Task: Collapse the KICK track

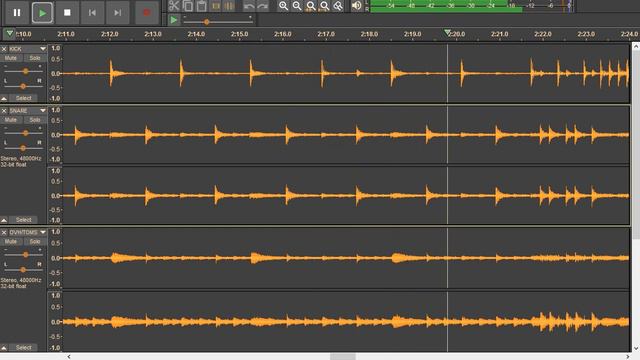Action: pos(4,98)
